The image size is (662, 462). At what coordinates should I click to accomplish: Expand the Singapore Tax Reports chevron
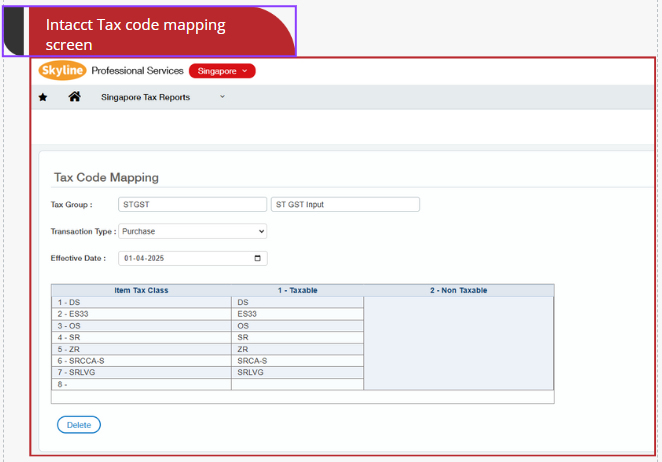[222, 97]
